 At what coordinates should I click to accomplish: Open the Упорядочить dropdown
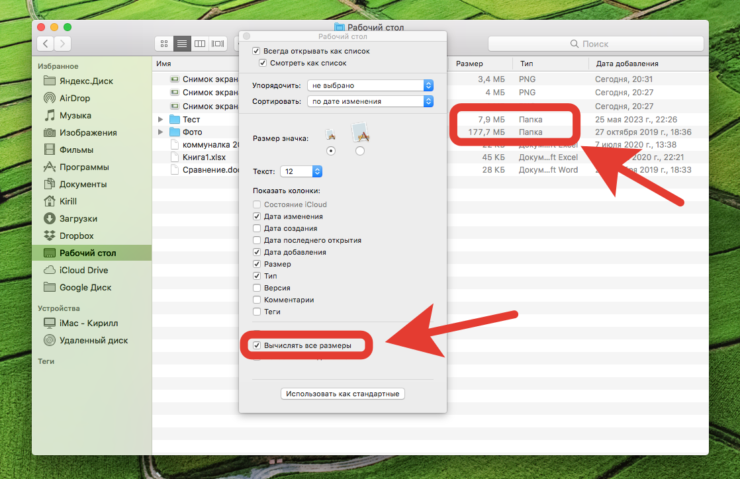[x=370, y=85]
